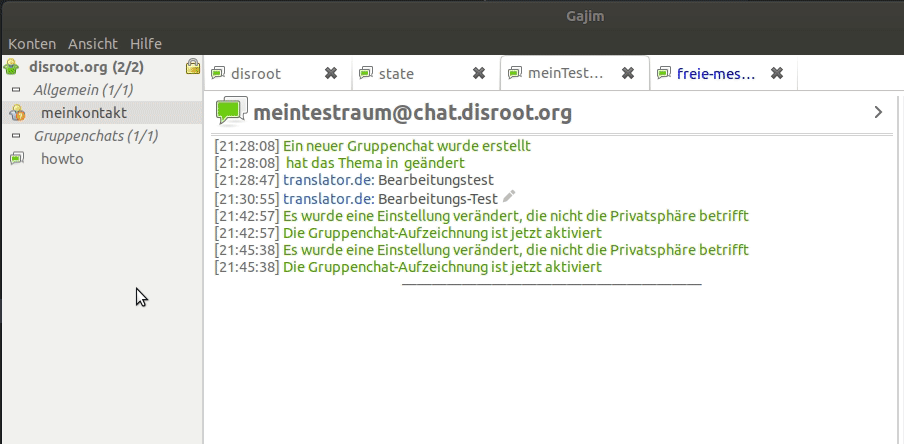Open the Hilfe menu
The width and height of the screenshot is (904, 444).
pyautogui.click(x=145, y=44)
